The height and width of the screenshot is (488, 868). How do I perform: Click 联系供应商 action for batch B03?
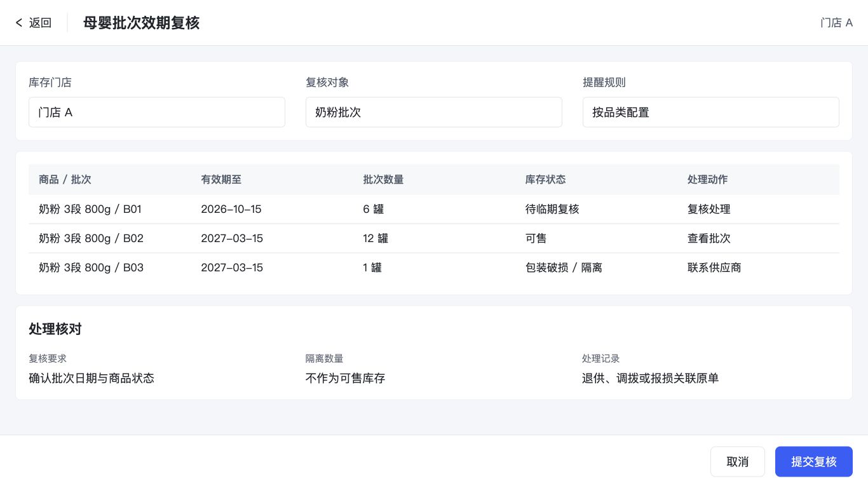coord(714,268)
